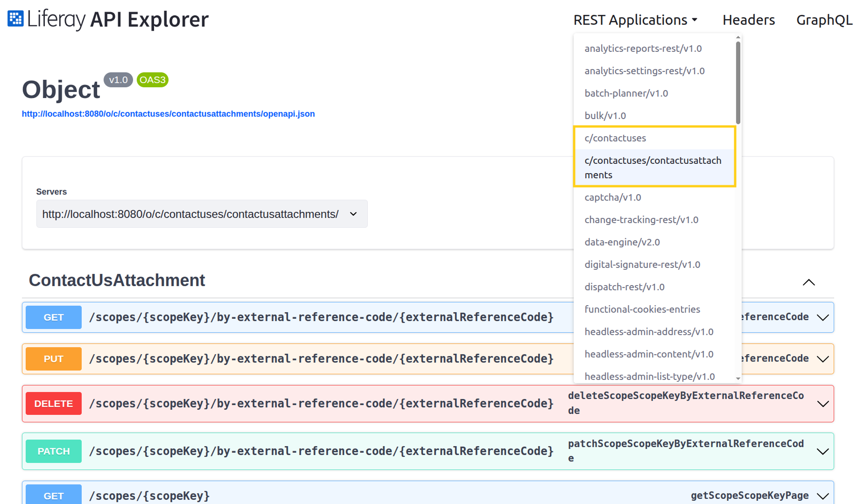Click the OAS3 badge
The width and height of the screenshot is (864, 504).
coord(153,80)
